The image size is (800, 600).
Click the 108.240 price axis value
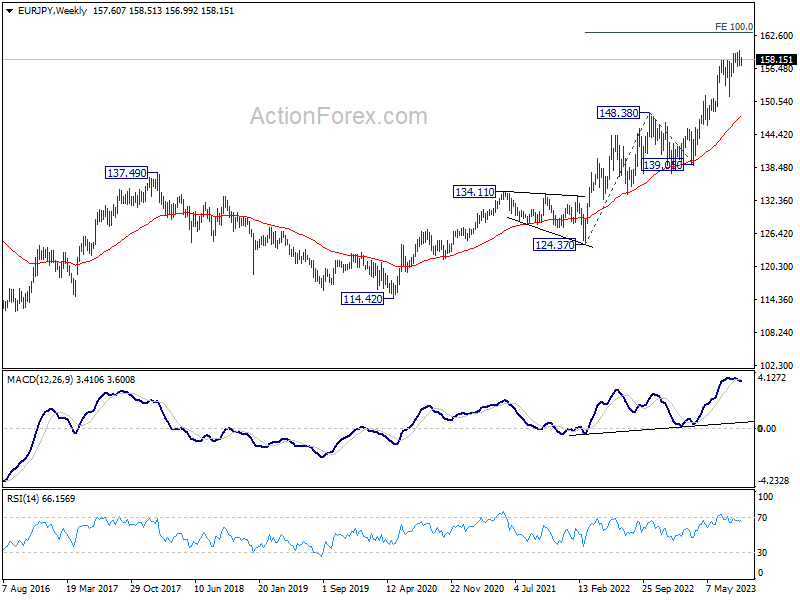(x=777, y=333)
